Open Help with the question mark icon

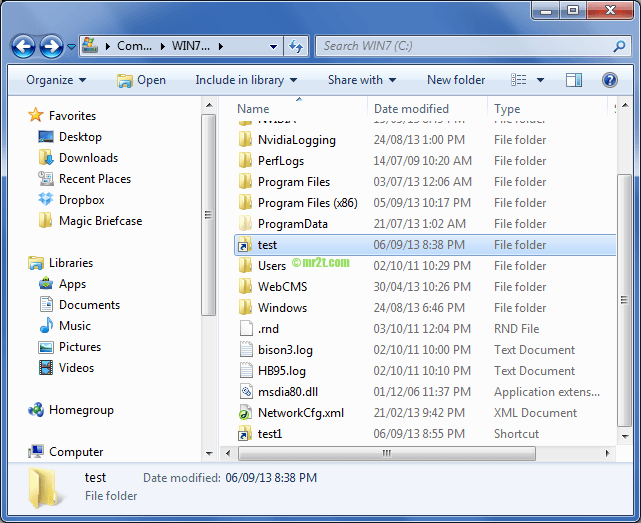pyautogui.click(x=609, y=80)
